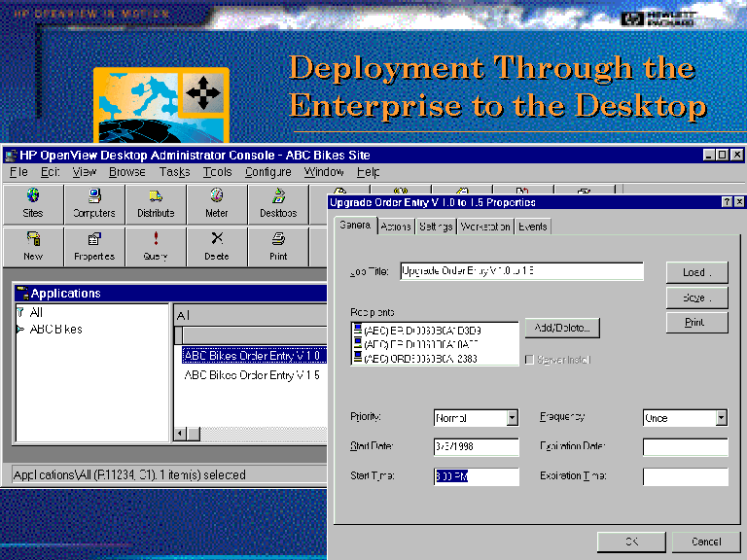Switch to the Actions tab
Screen dimensions: 747x560
point(396,227)
